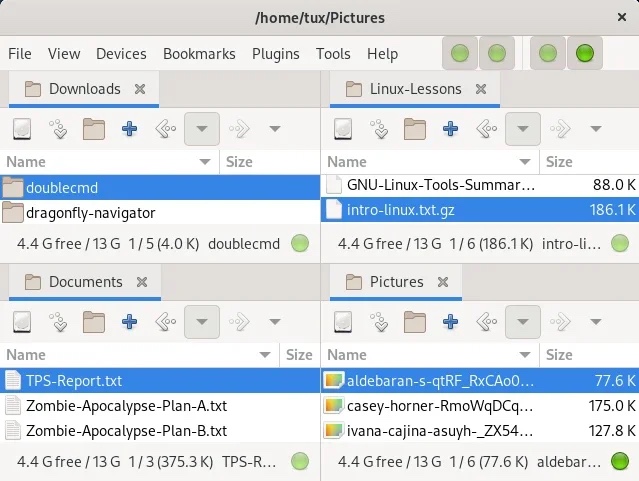Go back in the Downloads panel
Image resolution: width=639 pixels, height=481 pixels.
click(x=166, y=128)
